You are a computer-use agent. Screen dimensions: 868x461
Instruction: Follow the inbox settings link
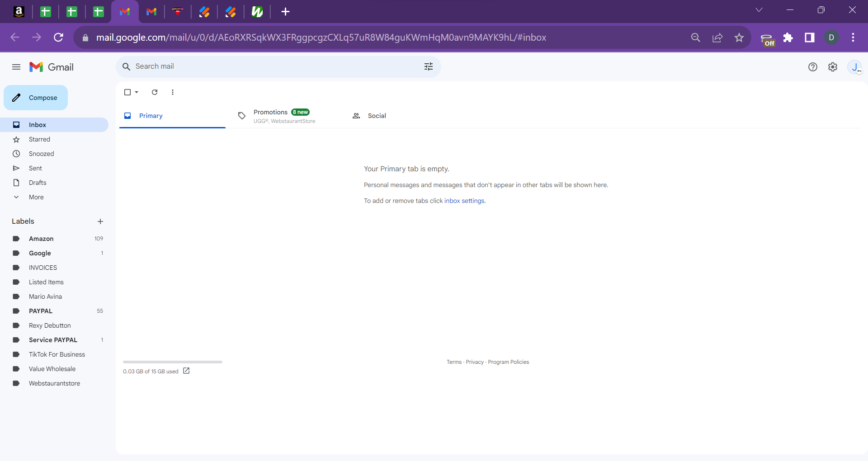(464, 201)
